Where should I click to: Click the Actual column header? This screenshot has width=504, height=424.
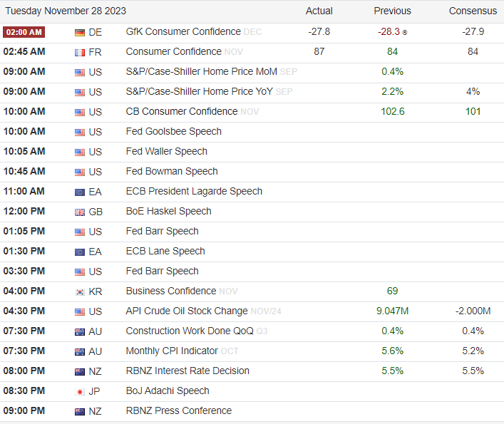point(319,11)
